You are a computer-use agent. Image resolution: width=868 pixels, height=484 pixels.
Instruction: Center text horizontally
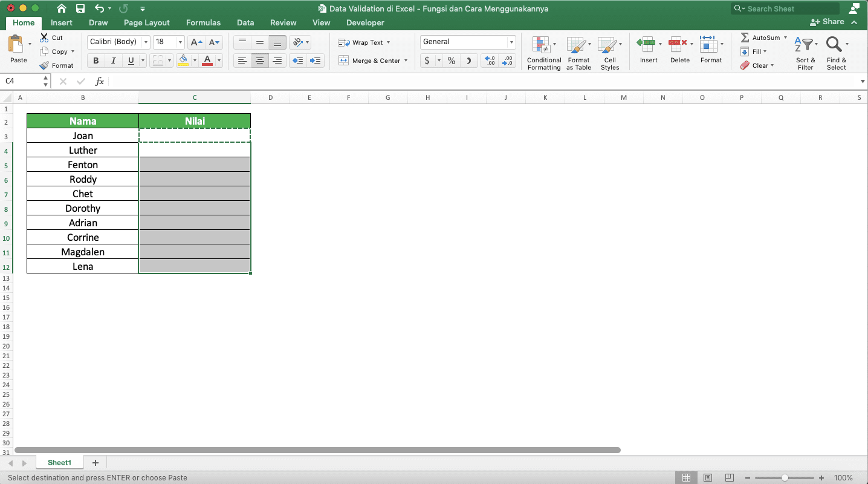pos(260,60)
